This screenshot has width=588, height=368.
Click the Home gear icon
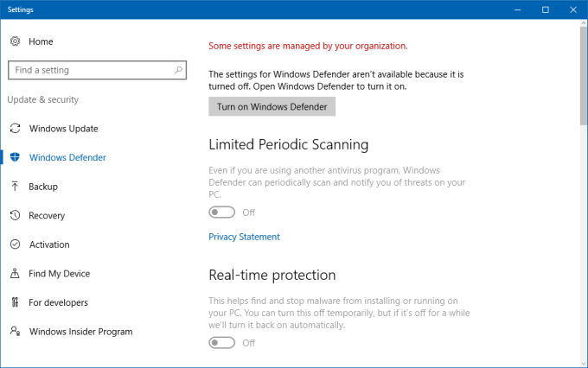pos(15,41)
